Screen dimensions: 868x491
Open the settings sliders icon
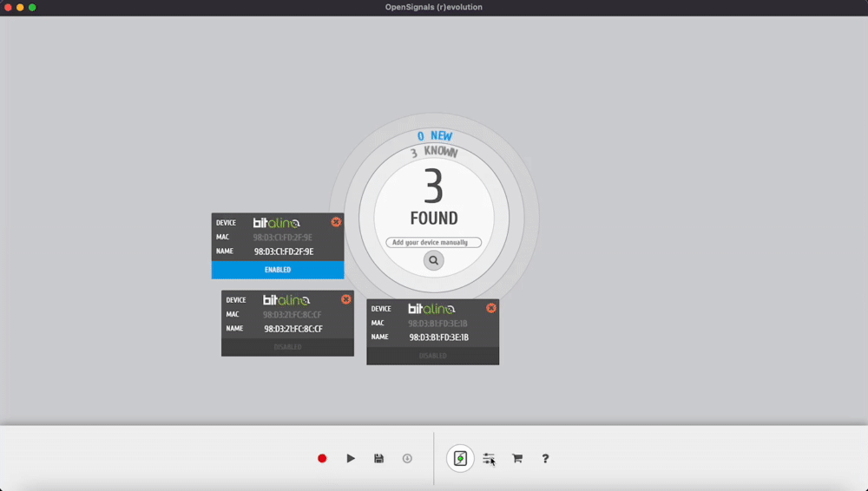pos(488,458)
